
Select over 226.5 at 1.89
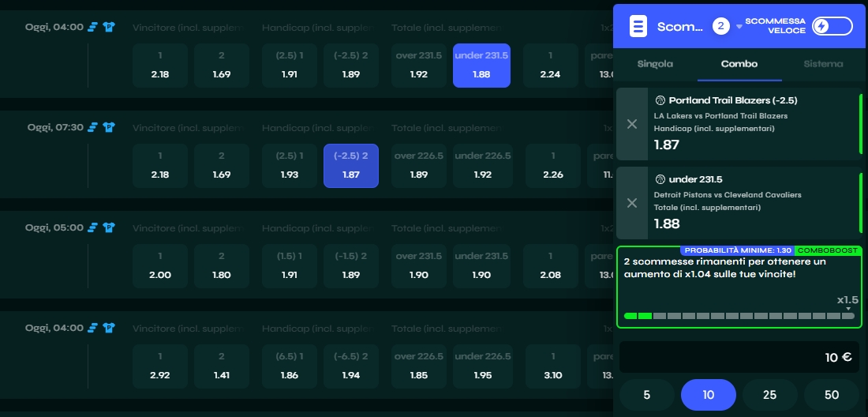pyautogui.click(x=419, y=166)
